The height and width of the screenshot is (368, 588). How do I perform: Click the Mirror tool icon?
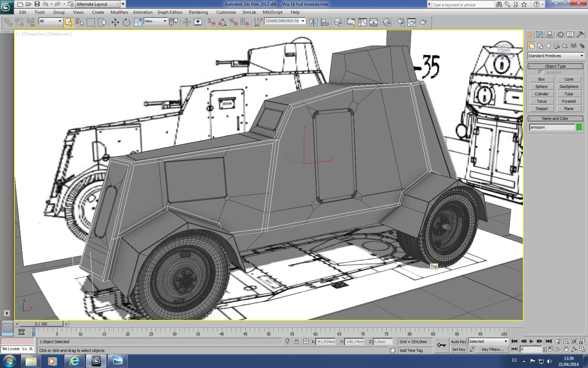[x=313, y=22]
